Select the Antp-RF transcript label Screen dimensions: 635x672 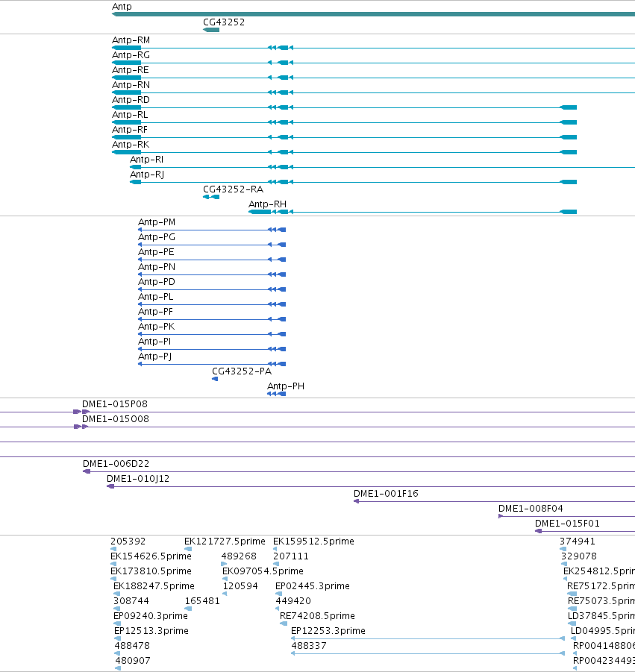130,130
